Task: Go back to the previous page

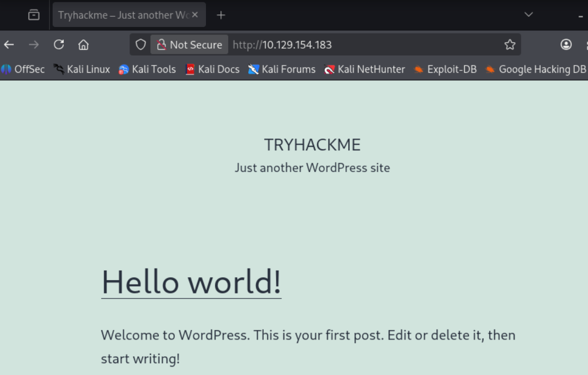Action: [x=9, y=45]
